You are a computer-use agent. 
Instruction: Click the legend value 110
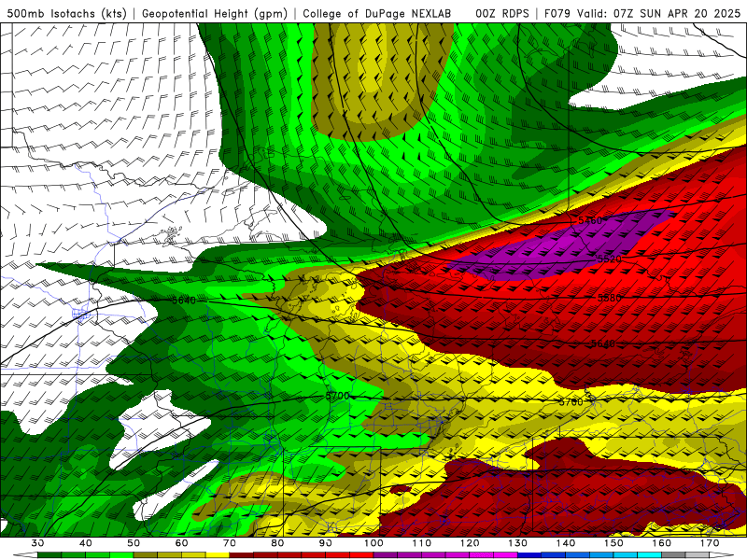pyautogui.click(x=422, y=543)
